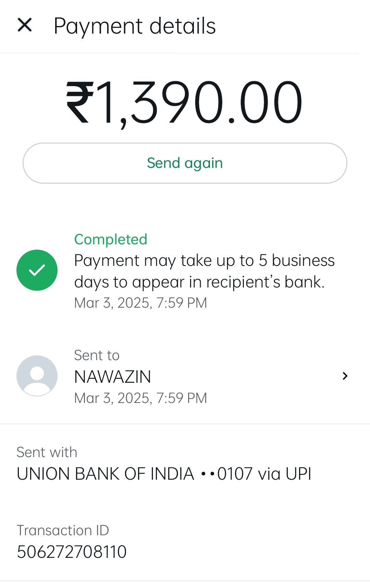
Task: Tap the Send again button
Action: [x=185, y=163]
